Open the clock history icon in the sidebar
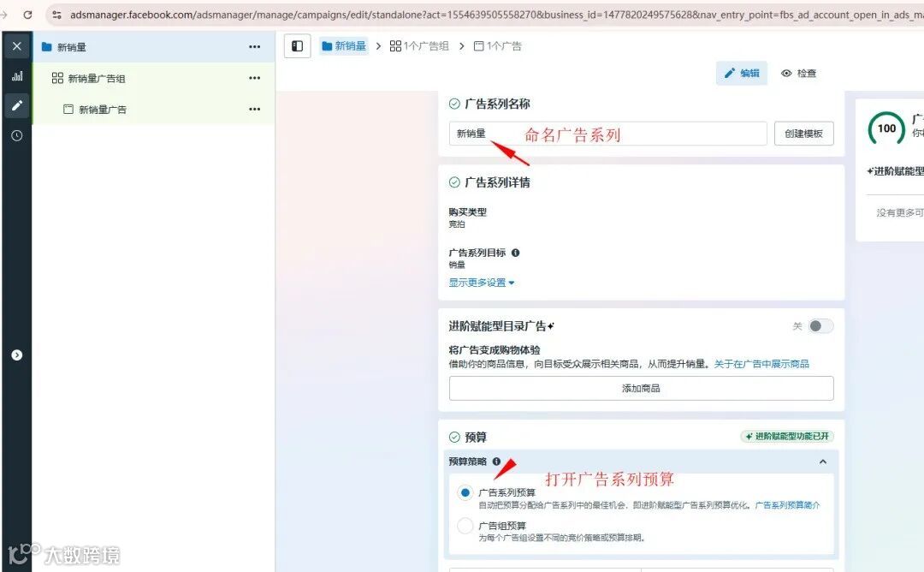 [x=17, y=135]
